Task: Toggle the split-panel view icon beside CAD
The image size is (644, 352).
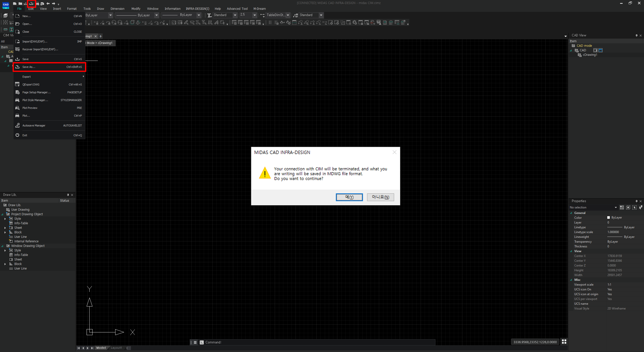Action: pyautogui.click(x=595, y=50)
